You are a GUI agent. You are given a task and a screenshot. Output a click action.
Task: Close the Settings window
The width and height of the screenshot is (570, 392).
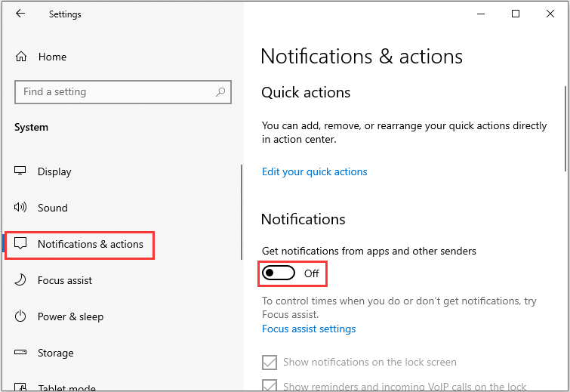pos(550,14)
